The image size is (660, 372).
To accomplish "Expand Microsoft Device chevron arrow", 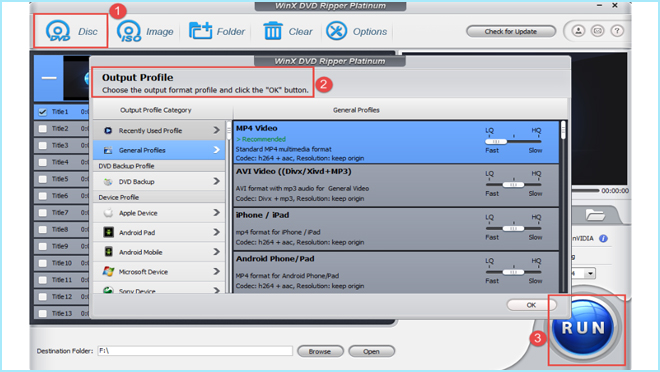I will [x=216, y=271].
